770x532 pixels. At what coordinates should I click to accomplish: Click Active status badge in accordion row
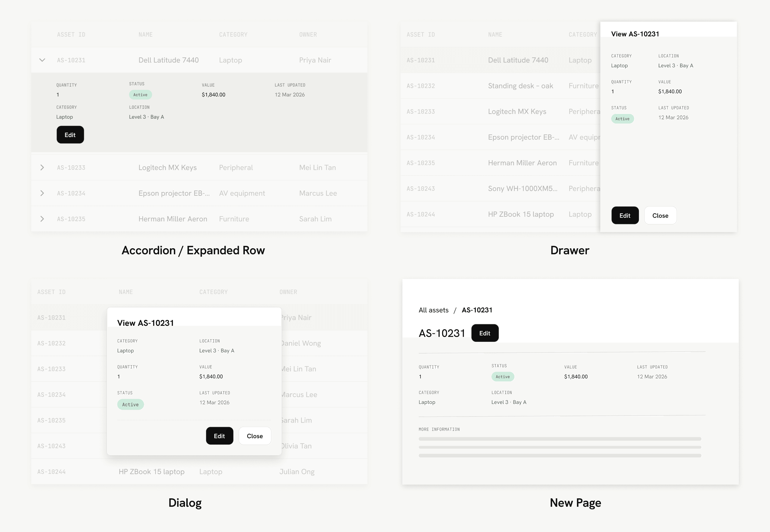point(140,95)
